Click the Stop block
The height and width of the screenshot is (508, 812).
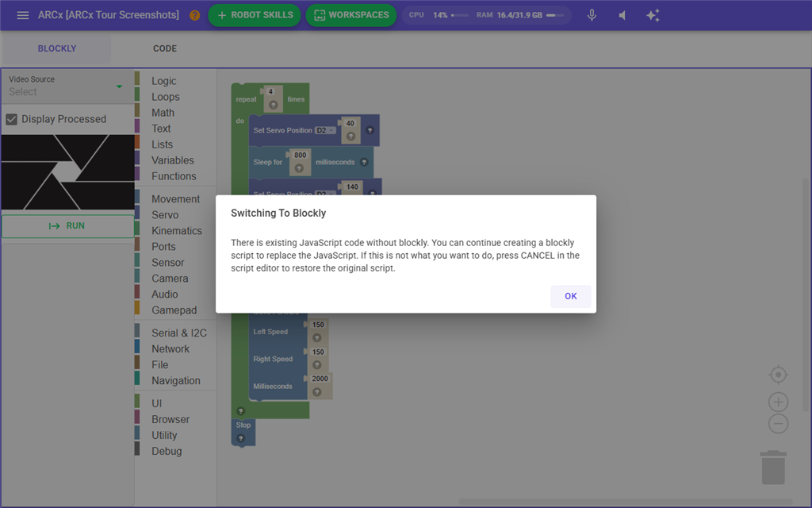point(243,432)
